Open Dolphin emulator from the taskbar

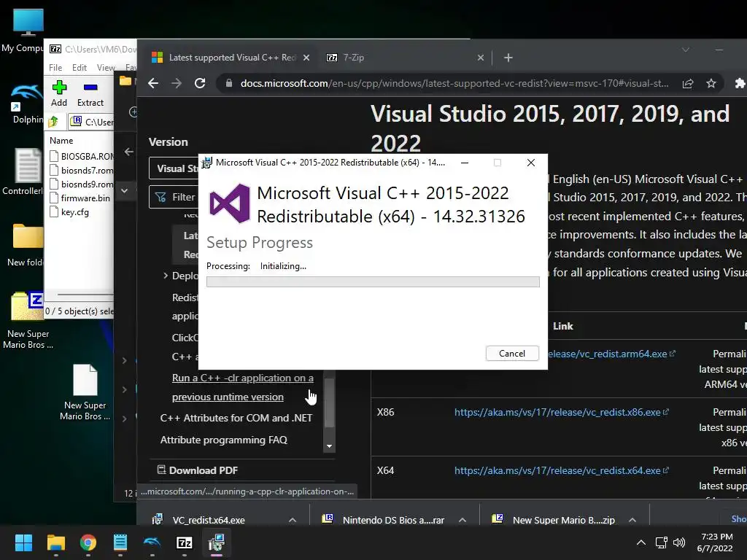point(152,542)
